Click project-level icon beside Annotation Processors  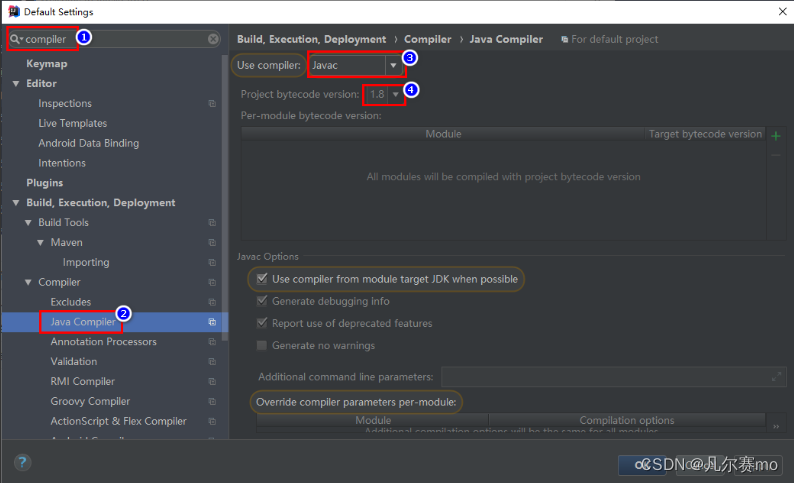[x=212, y=342]
